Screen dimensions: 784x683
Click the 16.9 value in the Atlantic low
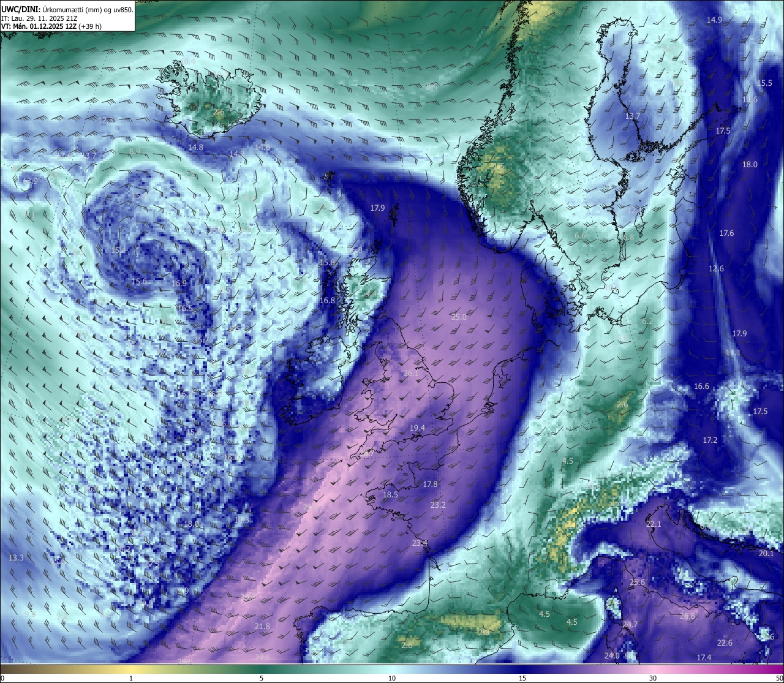(x=179, y=283)
